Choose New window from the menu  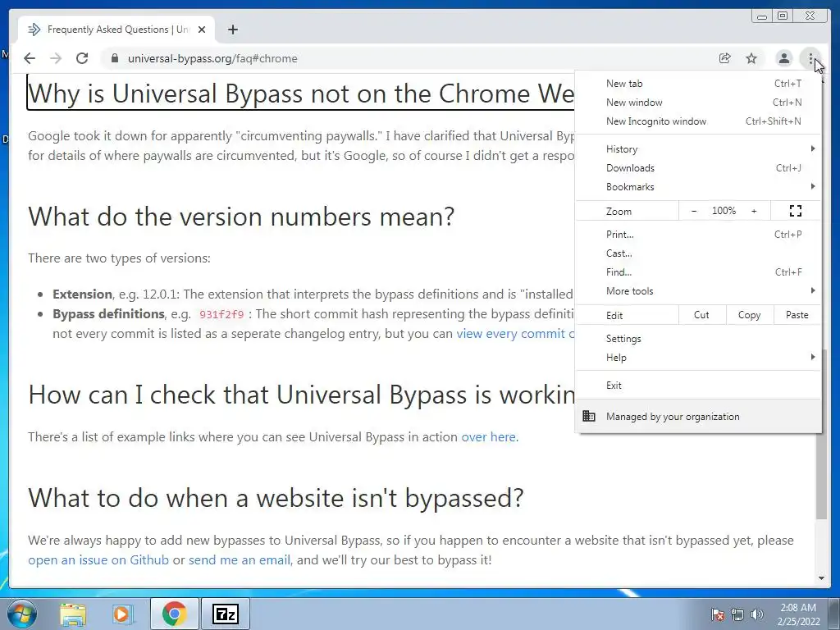coord(699,103)
